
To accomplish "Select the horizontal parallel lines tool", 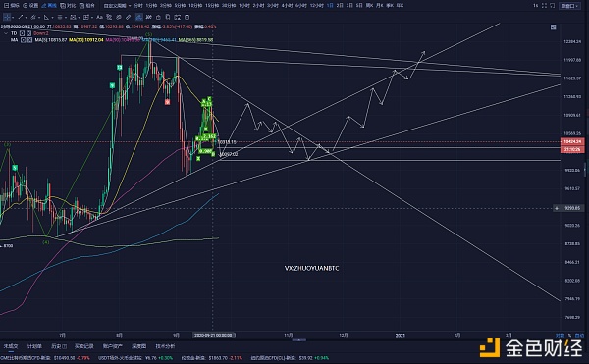I will (60, 17).
